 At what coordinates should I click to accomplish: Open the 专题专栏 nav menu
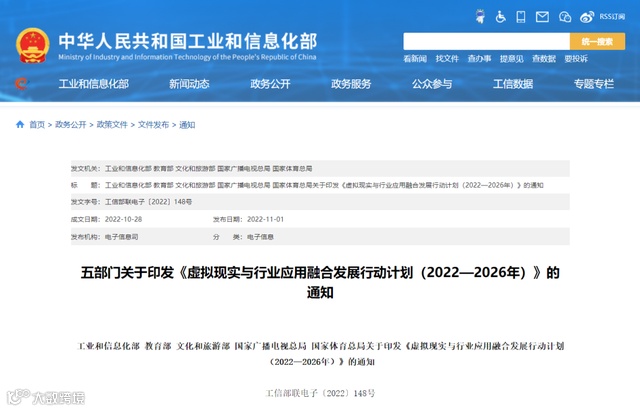(x=593, y=84)
